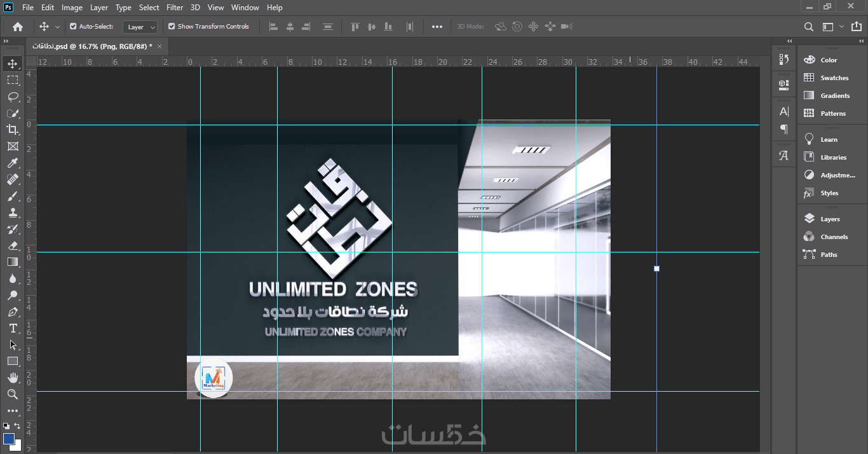Image resolution: width=868 pixels, height=454 pixels.
Task: Select the Pen tool
Action: tap(13, 312)
